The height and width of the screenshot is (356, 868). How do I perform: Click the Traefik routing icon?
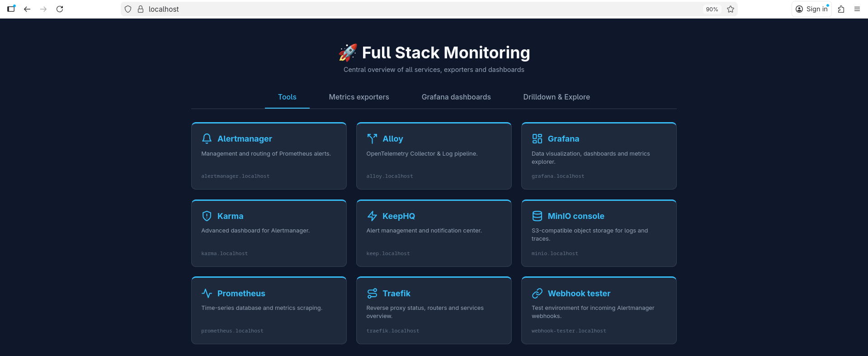[x=372, y=294]
